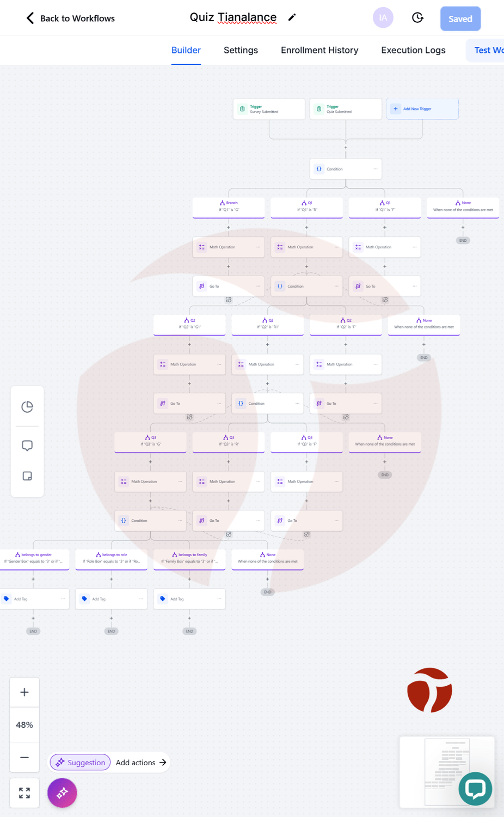Viewport: 504px width, 817px height.
Task: View the Execution Logs tab
Action: point(413,50)
